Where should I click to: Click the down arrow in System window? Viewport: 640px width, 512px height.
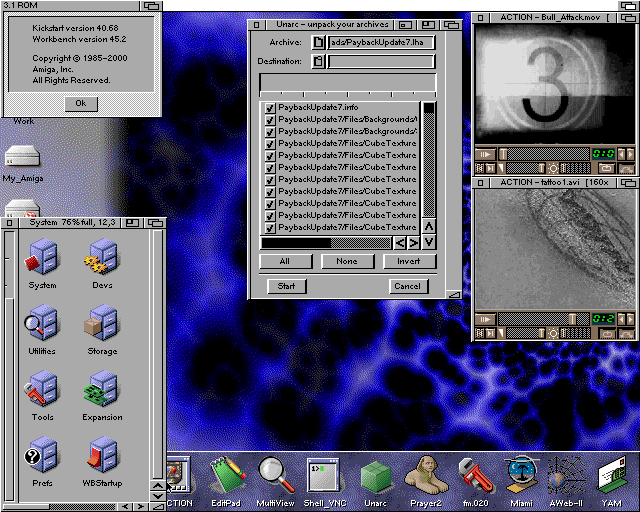click(x=158, y=496)
